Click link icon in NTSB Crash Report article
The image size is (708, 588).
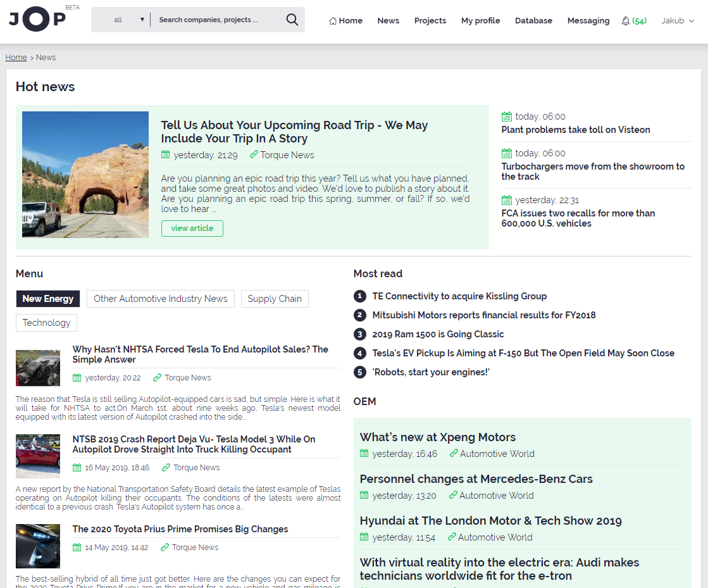point(166,467)
